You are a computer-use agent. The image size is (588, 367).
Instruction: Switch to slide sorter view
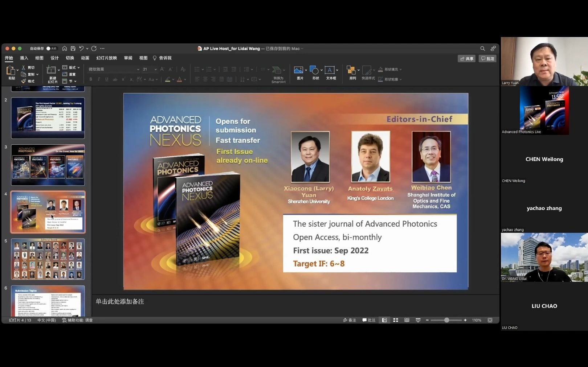click(x=396, y=320)
